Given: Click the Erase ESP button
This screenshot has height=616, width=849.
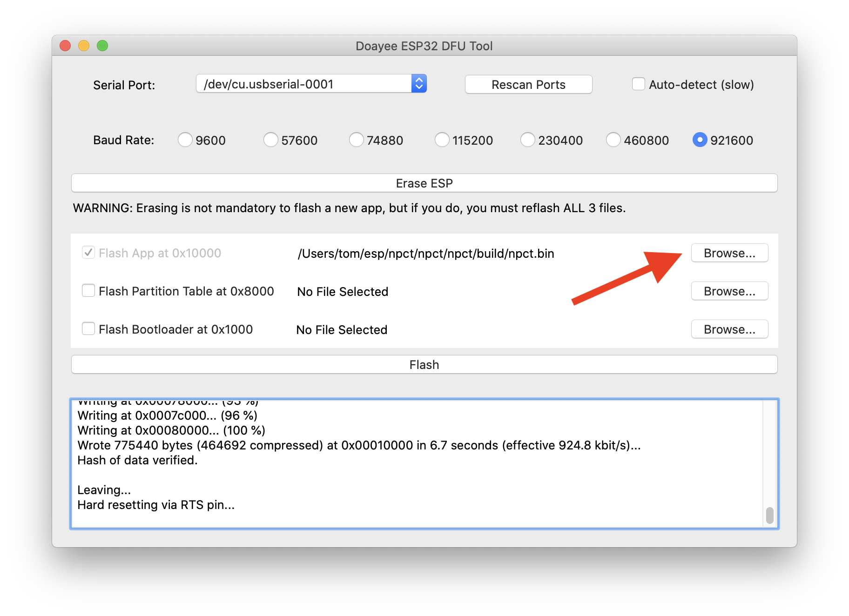Looking at the screenshot, I should point(424,183).
